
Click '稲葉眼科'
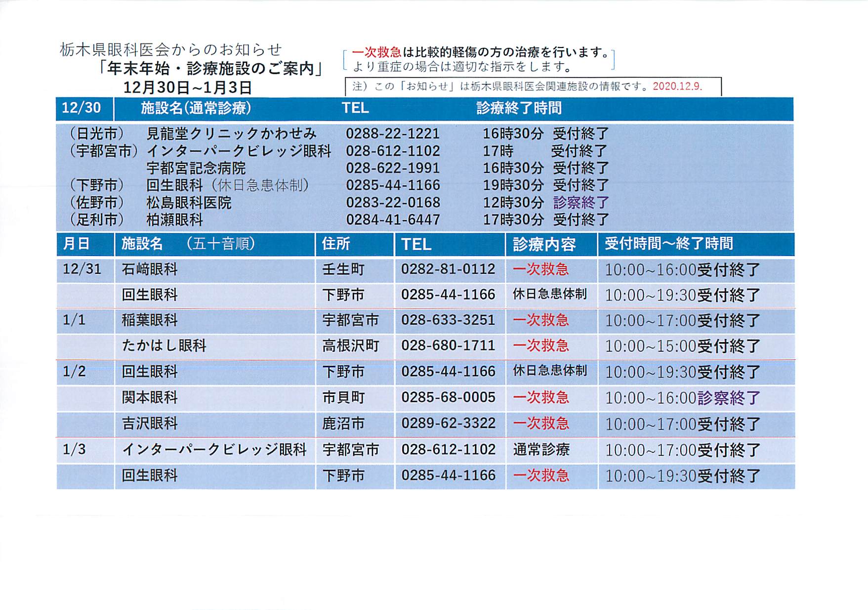pyautogui.click(x=149, y=320)
